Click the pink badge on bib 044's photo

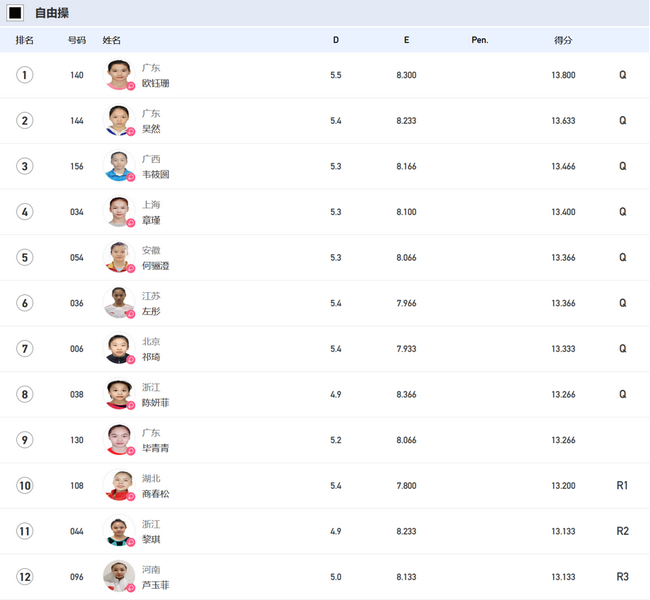click(x=131, y=542)
